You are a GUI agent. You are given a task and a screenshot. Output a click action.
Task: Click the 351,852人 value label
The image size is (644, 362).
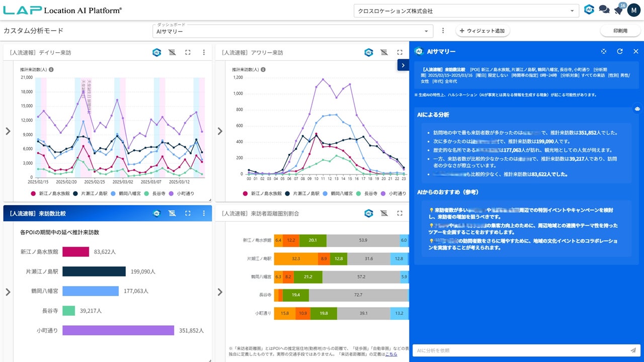[191, 331]
